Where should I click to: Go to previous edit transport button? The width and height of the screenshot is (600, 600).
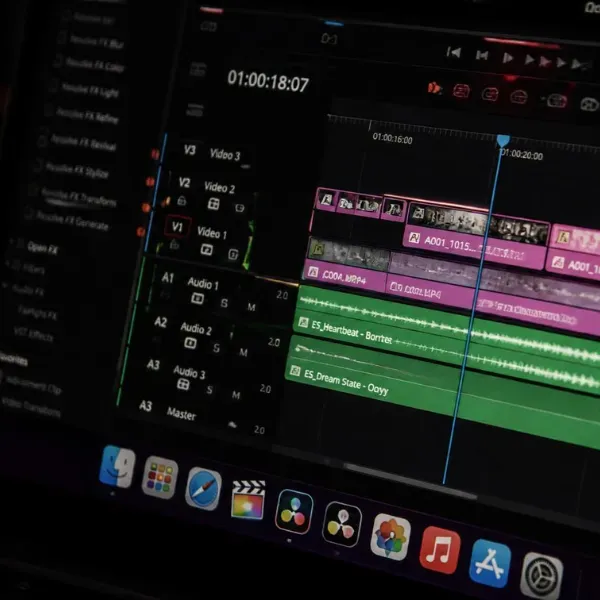pyautogui.click(x=482, y=55)
